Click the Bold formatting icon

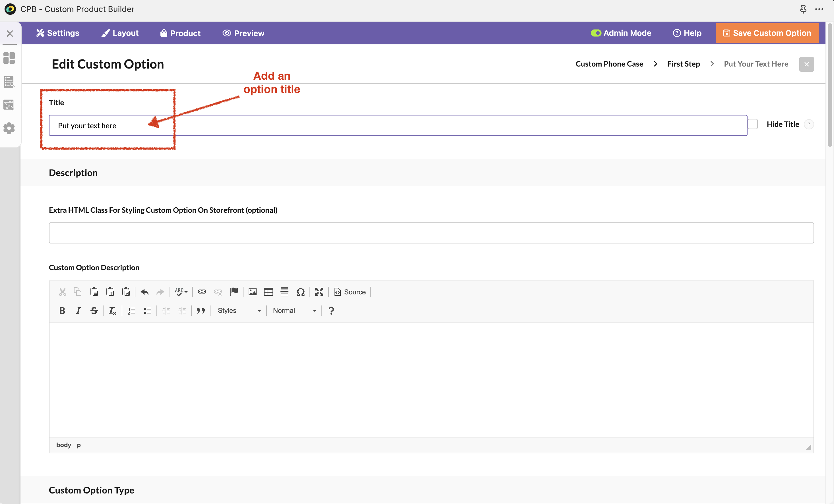click(62, 310)
